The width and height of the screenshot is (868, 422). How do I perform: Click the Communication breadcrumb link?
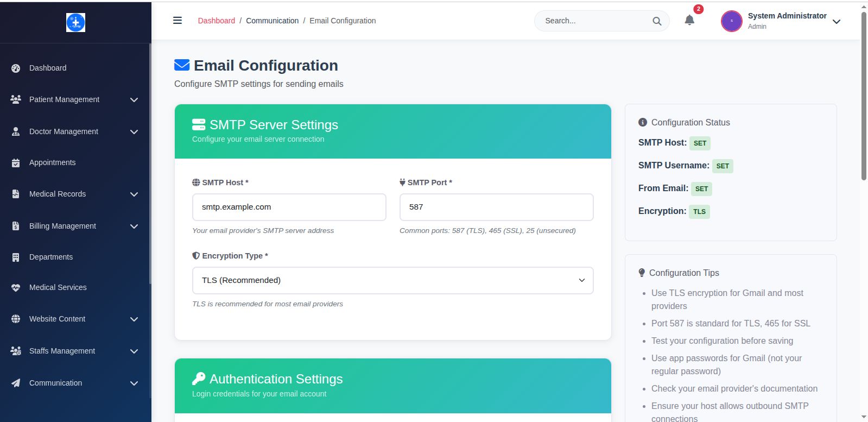coord(272,21)
